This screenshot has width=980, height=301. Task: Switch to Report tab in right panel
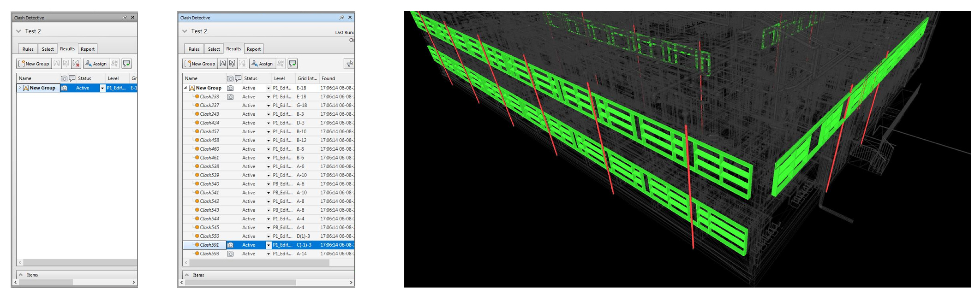[x=254, y=49]
